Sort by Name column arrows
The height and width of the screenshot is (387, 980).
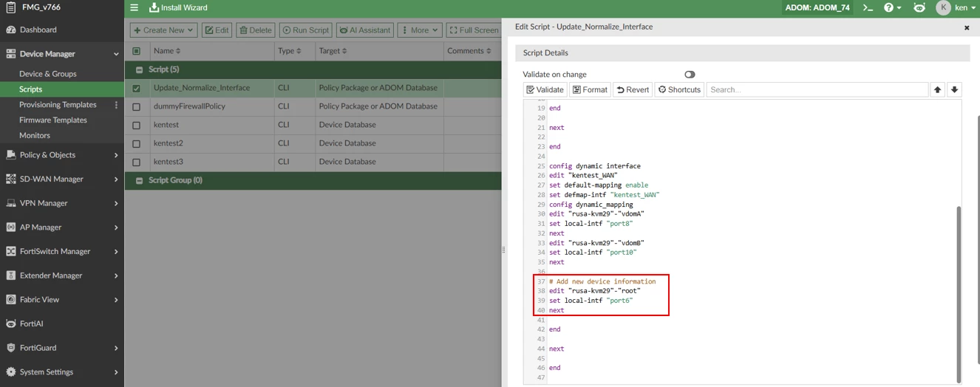[x=177, y=51]
